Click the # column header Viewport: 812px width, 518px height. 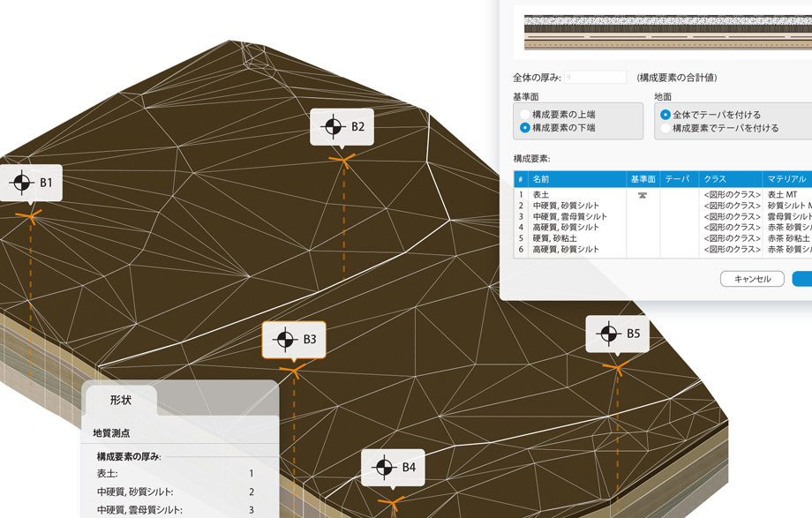(x=521, y=179)
